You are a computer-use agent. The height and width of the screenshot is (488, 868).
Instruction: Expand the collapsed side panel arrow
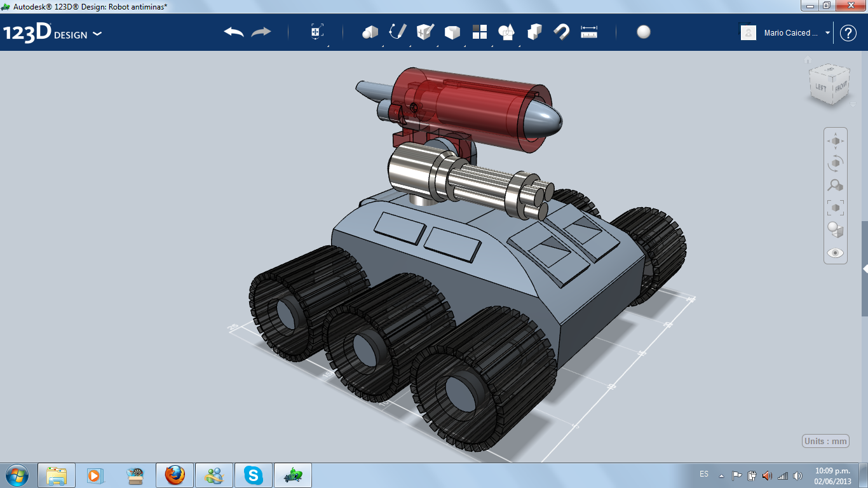point(865,269)
